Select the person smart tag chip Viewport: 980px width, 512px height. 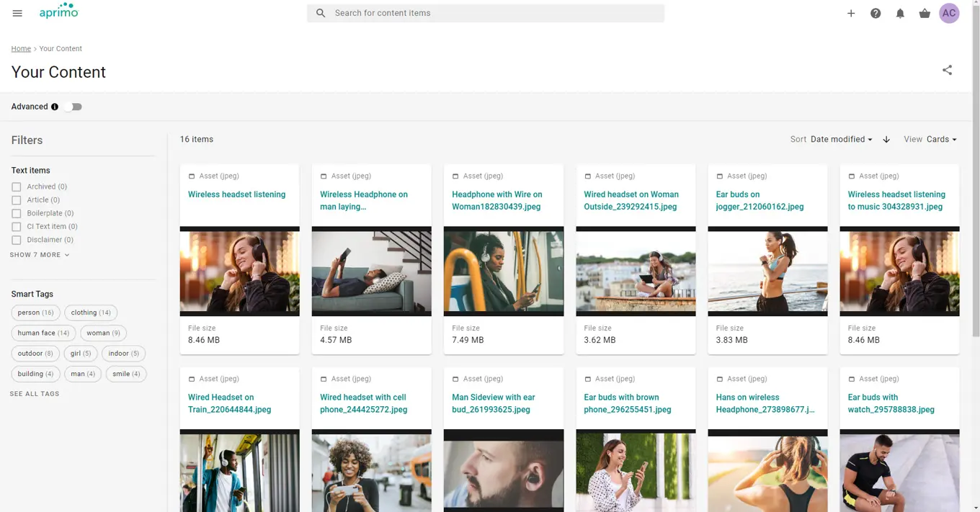tap(35, 312)
